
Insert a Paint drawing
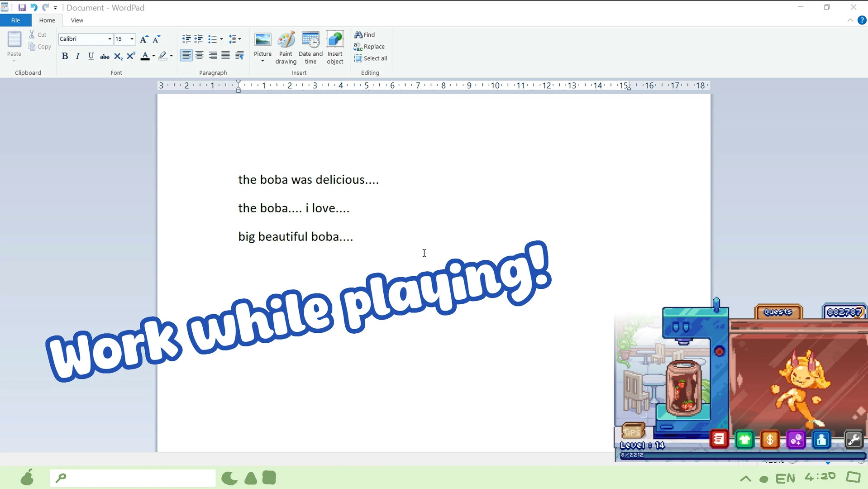(286, 48)
